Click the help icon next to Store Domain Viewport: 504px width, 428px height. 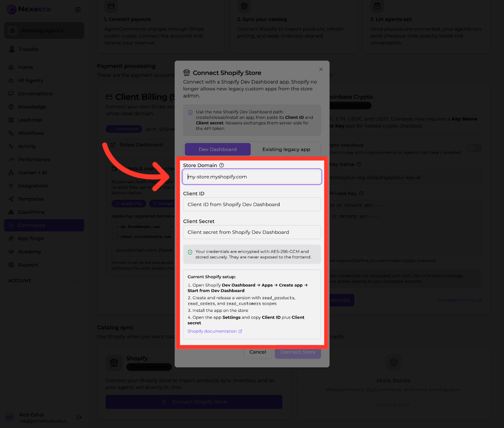[222, 165]
